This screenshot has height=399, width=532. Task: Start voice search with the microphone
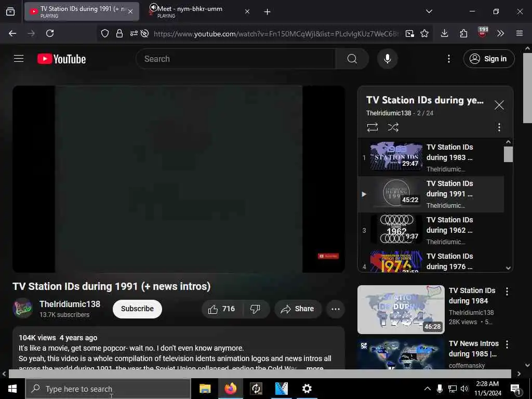(x=387, y=59)
